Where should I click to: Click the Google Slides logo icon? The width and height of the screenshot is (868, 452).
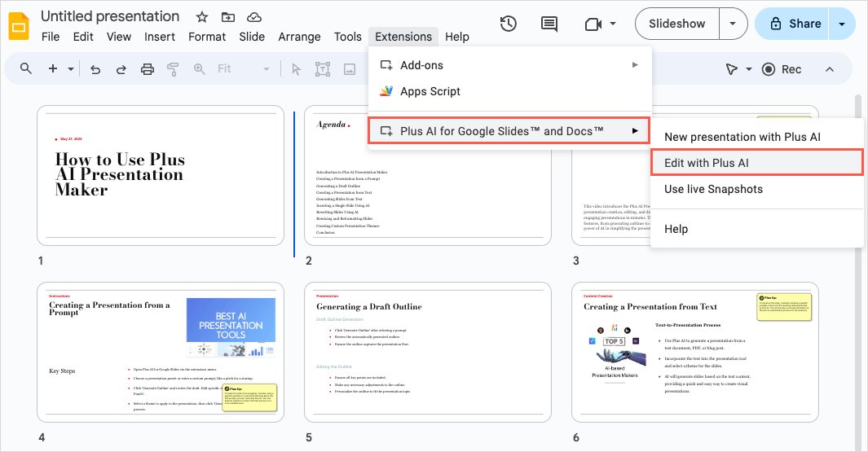19,26
